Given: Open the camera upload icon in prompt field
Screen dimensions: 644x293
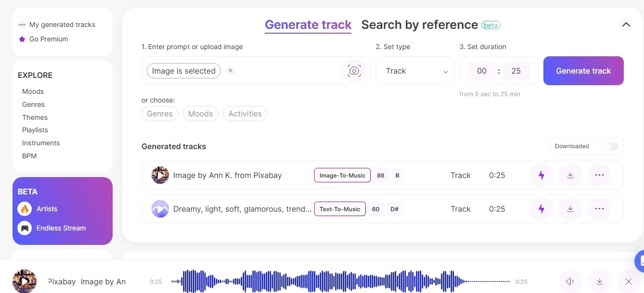Looking at the screenshot, I should click(x=354, y=70).
